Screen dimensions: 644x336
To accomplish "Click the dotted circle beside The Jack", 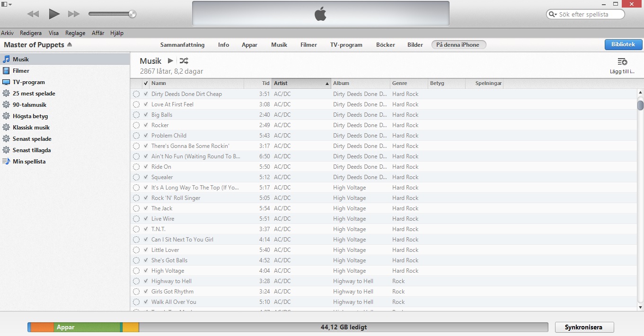I will (136, 208).
